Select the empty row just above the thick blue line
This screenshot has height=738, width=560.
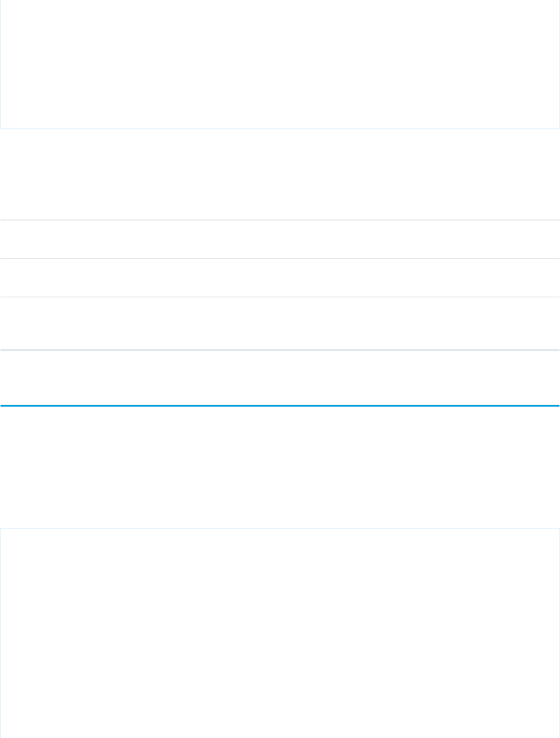[279, 377]
